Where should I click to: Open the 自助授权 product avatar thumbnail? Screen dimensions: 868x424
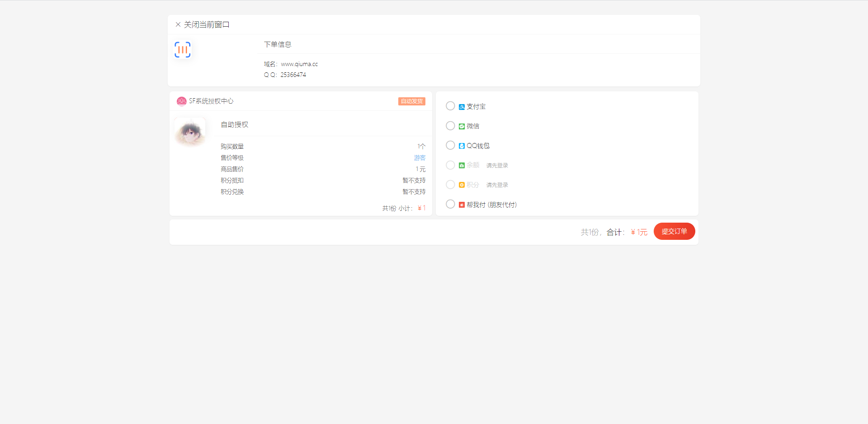click(190, 132)
